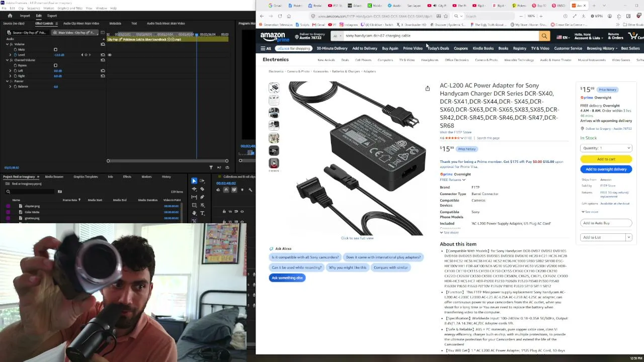Open the Amazon All hamburger menu
The height and width of the screenshot is (362, 644).
tap(266, 48)
